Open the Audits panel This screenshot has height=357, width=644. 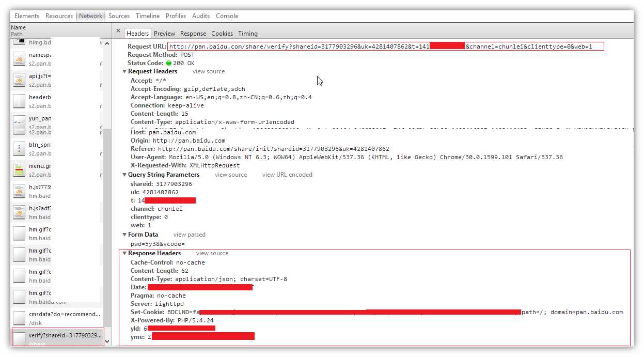click(201, 16)
